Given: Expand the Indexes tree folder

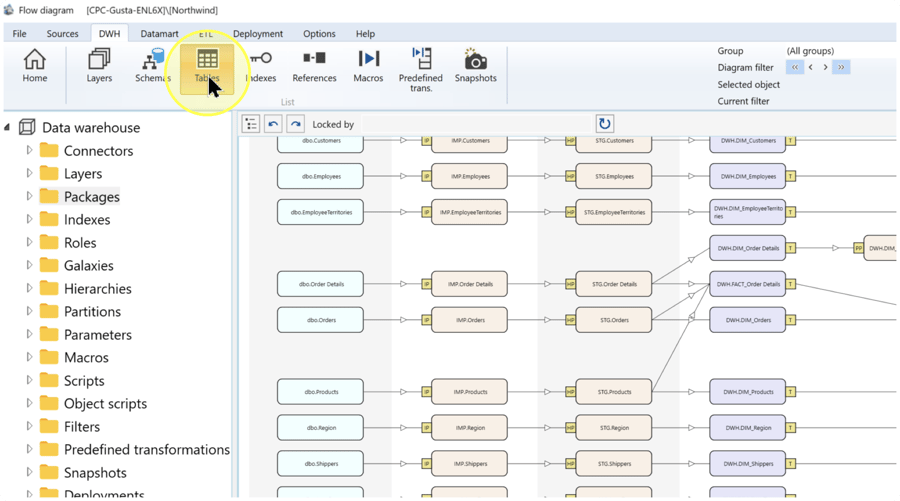Looking at the screenshot, I should pyautogui.click(x=29, y=219).
